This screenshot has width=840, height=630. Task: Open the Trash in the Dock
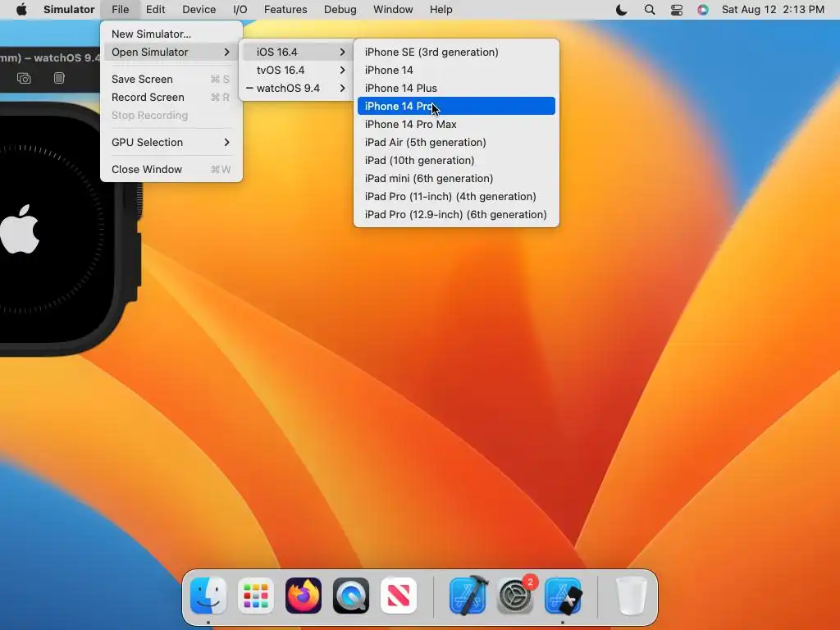click(632, 596)
